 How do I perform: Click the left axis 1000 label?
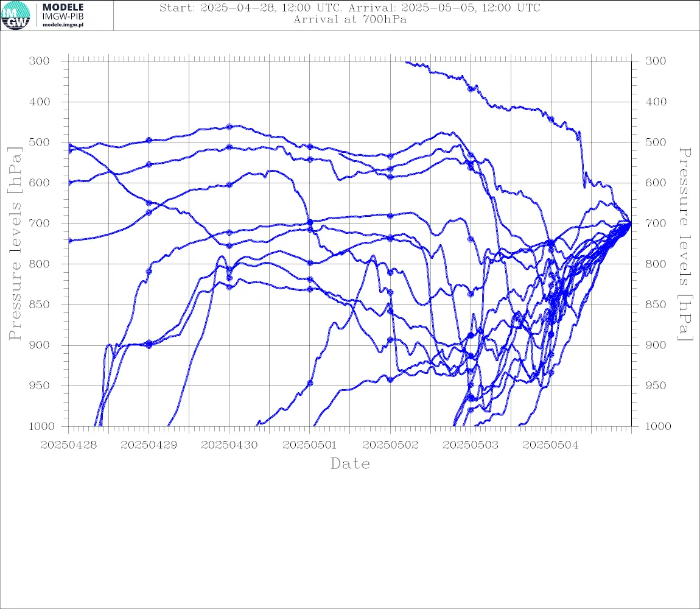pos(41,426)
